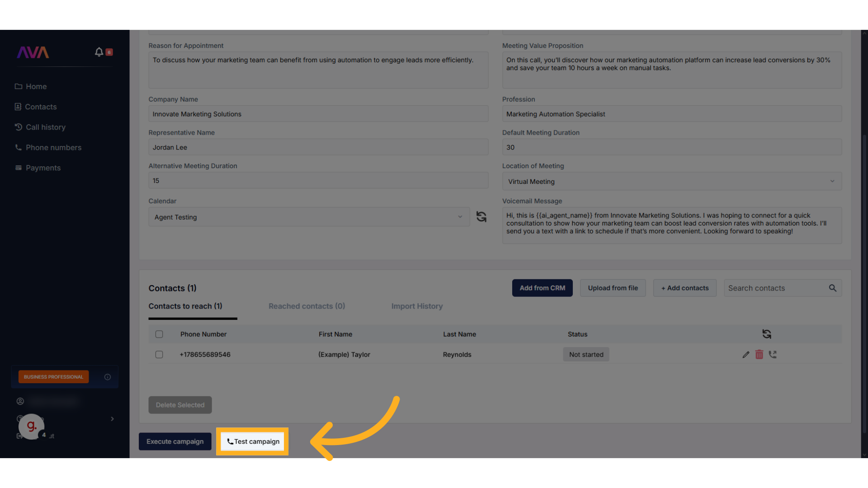Expand the sidebar chevron arrow at bottom
This screenshot has width=868, height=488.
[x=112, y=419]
